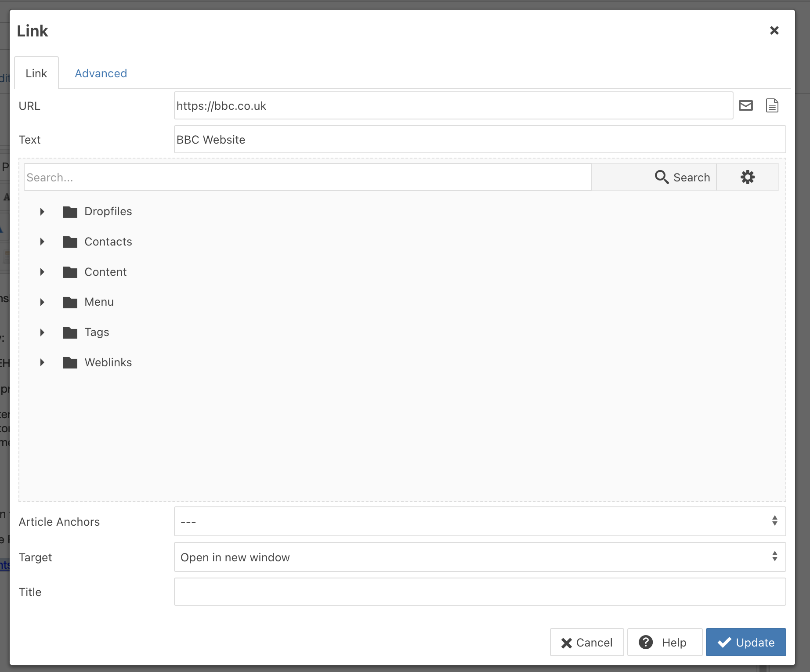Image resolution: width=810 pixels, height=672 pixels.
Task: Select the Contacts label
Action: point(108,242)
